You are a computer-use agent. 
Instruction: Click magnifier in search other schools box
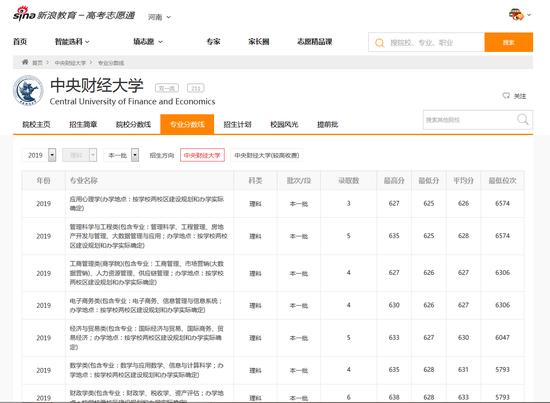pos(523,120)
